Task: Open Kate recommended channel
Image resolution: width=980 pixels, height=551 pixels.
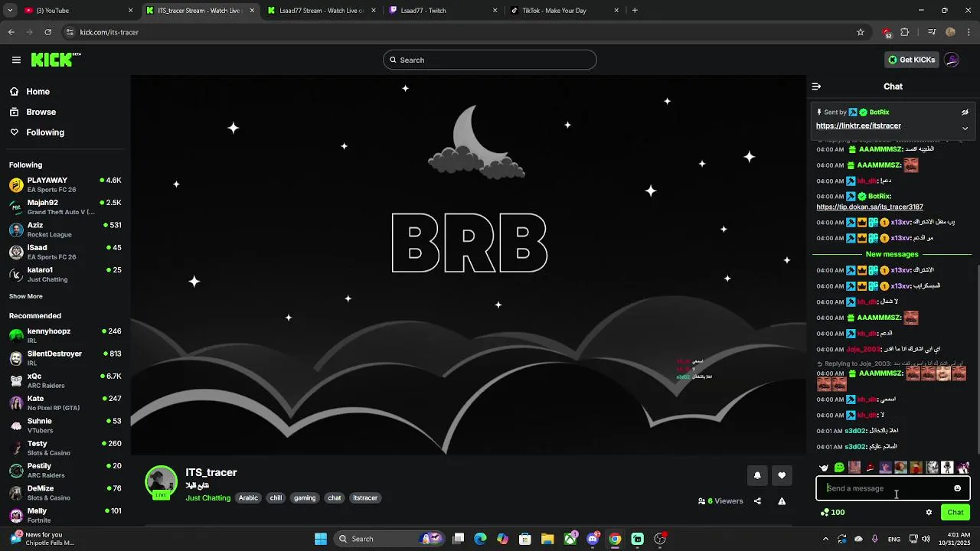Action: 65,403
